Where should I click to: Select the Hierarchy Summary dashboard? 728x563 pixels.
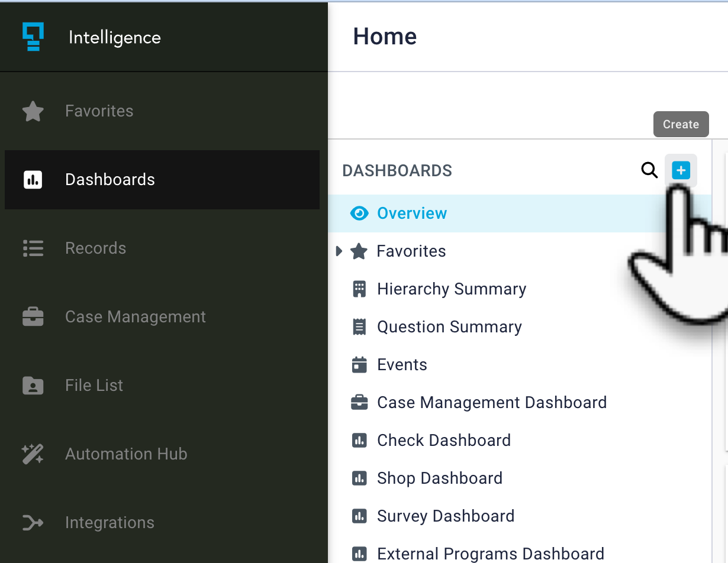(x=451, y=289)
